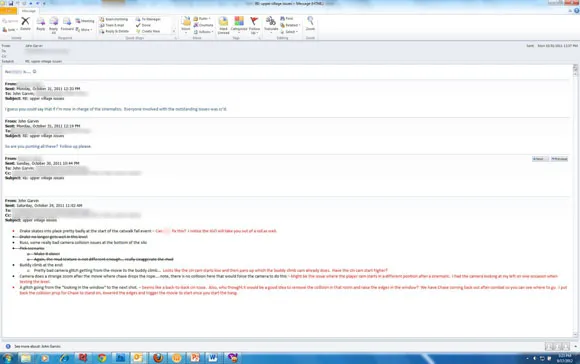
Task: Forward this email message
Action: pyautogui.click(x=67, y=24)
